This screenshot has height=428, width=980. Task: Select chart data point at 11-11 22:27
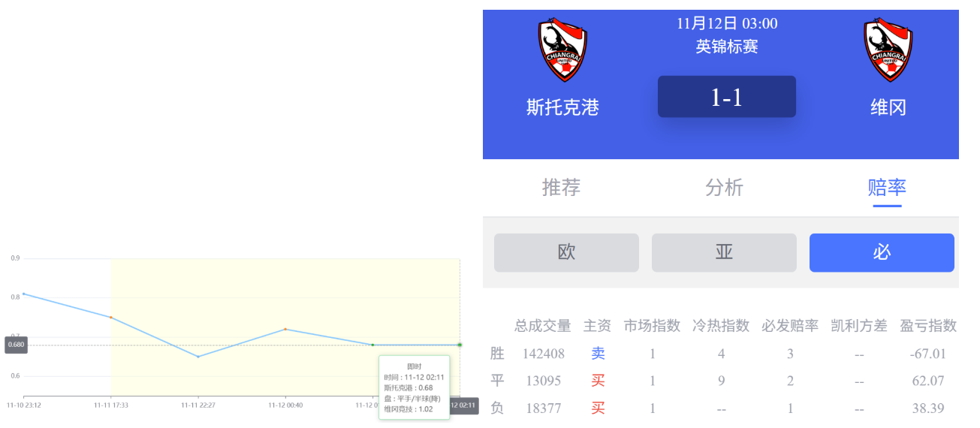click(x=198, y=357)
